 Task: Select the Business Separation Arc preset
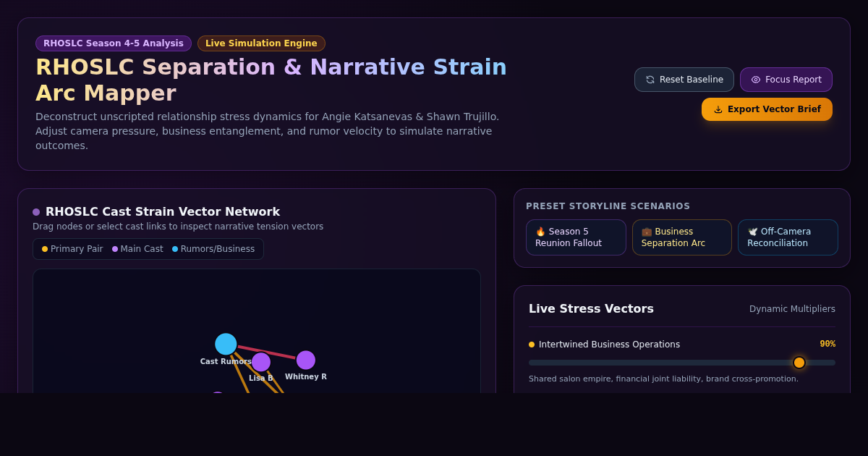[682, 237]
